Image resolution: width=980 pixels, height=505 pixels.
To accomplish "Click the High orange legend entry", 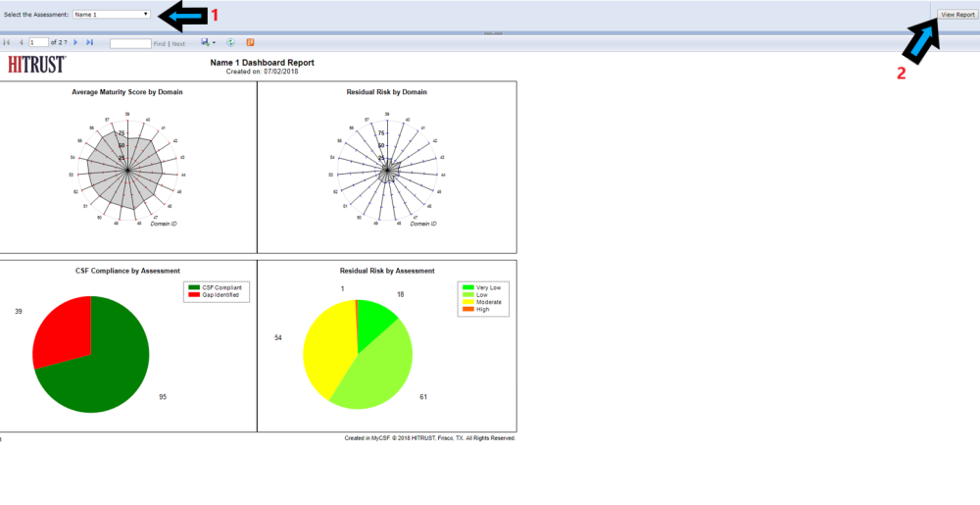I will [x=475, y=309].
